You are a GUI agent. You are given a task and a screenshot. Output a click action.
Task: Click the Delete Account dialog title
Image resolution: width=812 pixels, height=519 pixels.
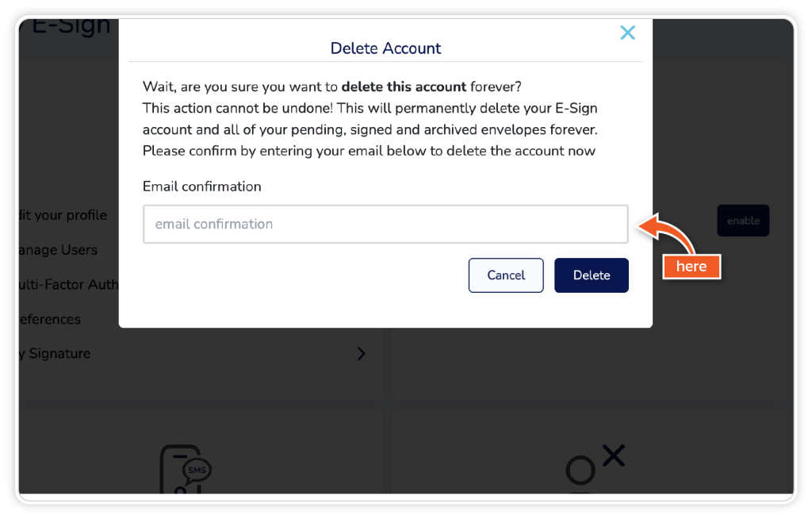(385, 48)
